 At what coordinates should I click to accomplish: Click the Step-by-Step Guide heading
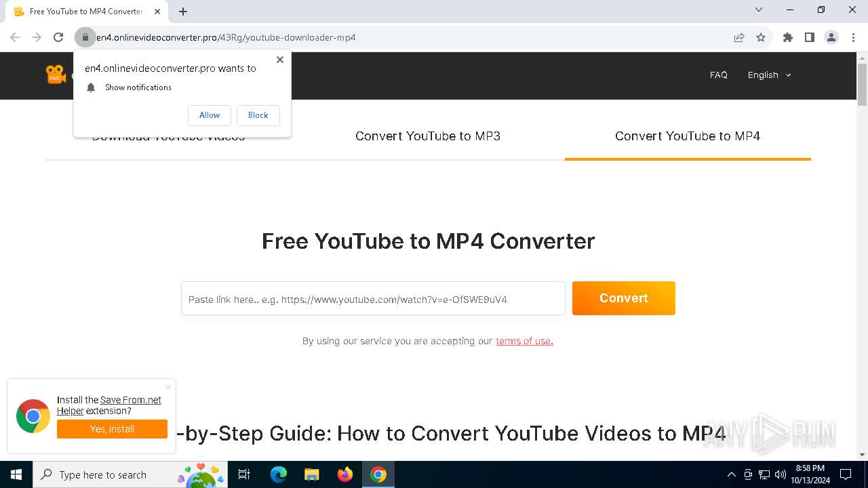[x=452, y=433]
